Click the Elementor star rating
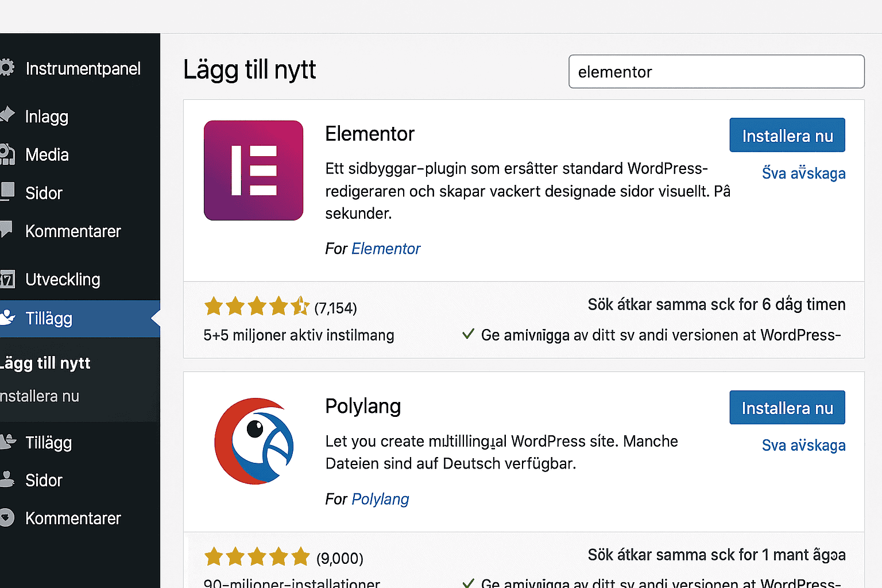The width and height of the screenshot is (882, 588). pos(257,306)
